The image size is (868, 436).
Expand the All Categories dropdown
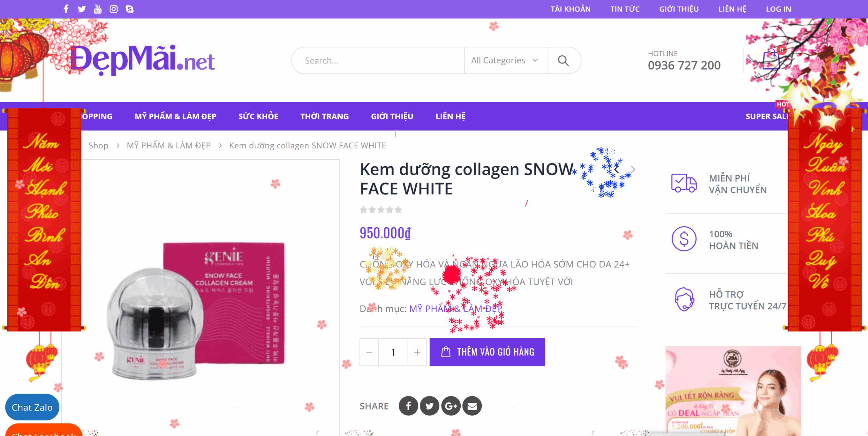tap(505, 60)
